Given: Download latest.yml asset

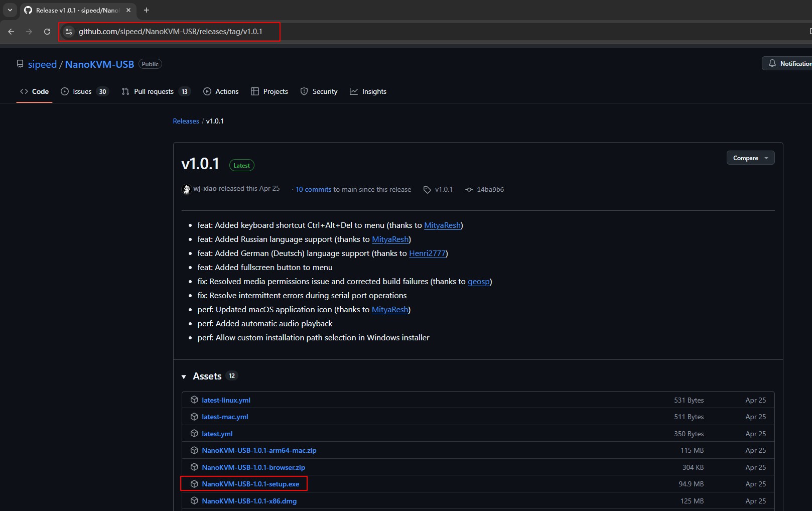Looking at the screenshot, I should coord(217,434).
